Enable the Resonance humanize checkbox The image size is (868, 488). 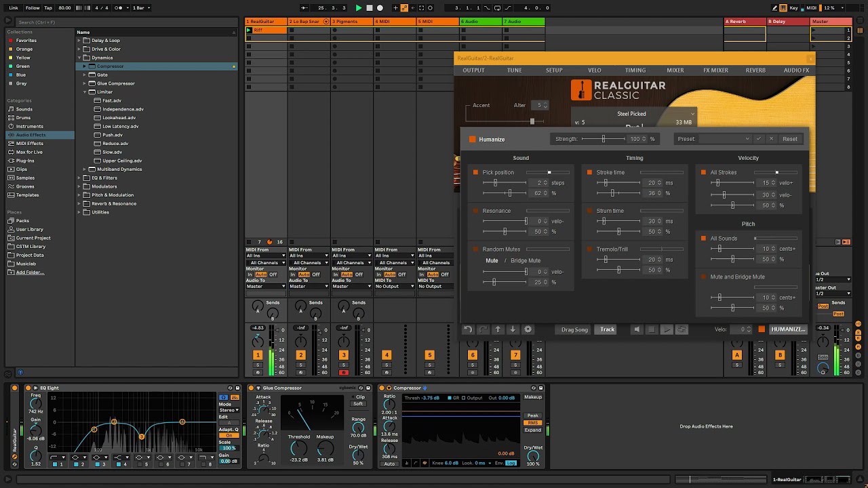[x=476, y=211]
